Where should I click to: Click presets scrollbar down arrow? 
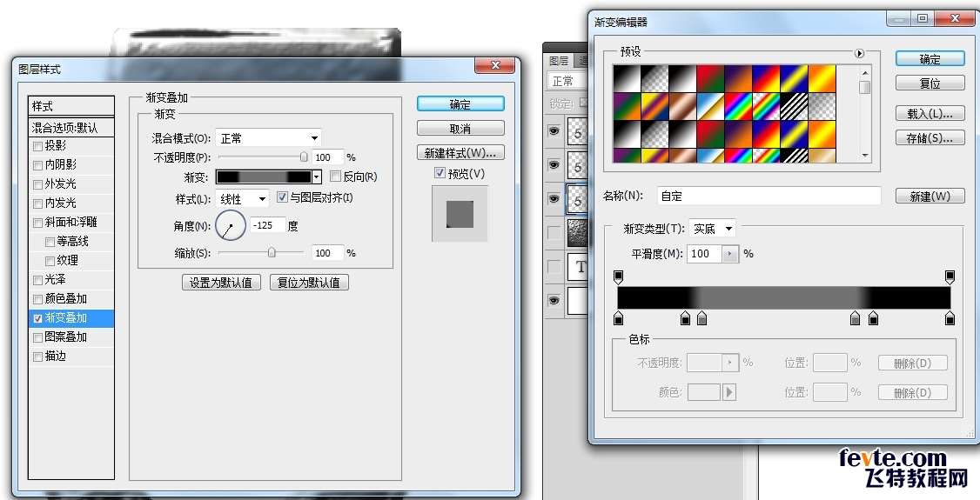[865, 156]
